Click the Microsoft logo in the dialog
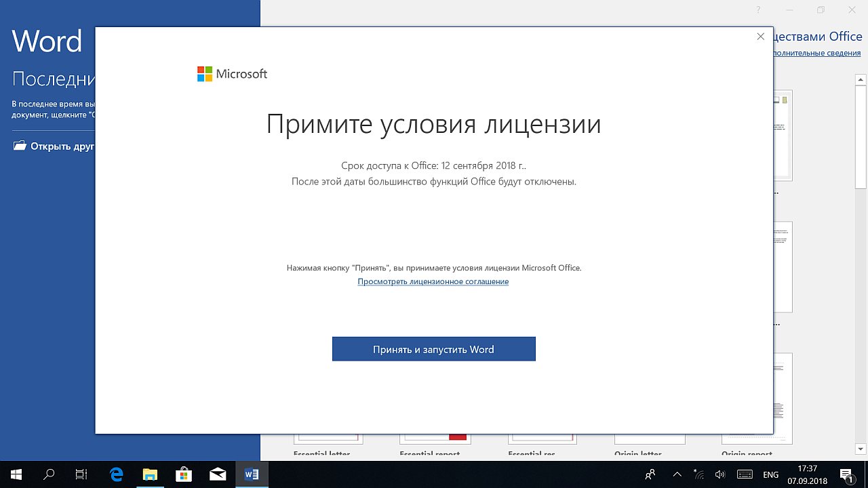 coord(232,74)
